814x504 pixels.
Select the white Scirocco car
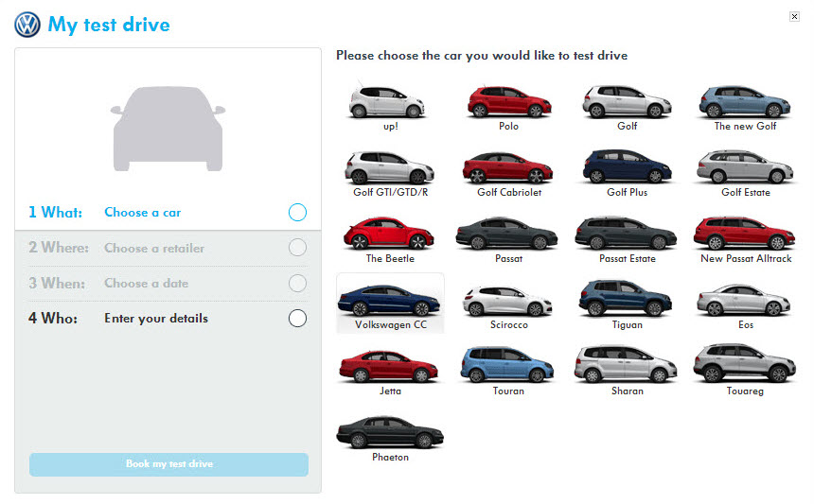(x=507, y=301)
